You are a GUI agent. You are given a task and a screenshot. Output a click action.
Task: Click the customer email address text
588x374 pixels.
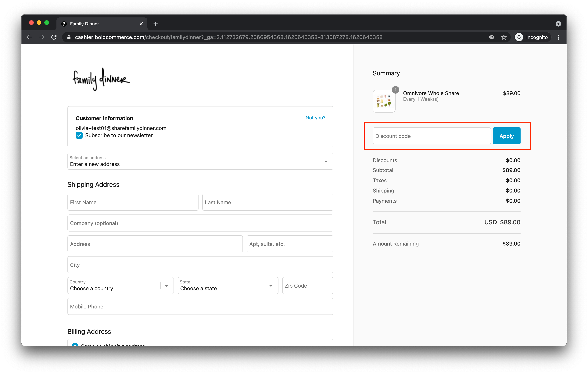(x=121, y=128)
